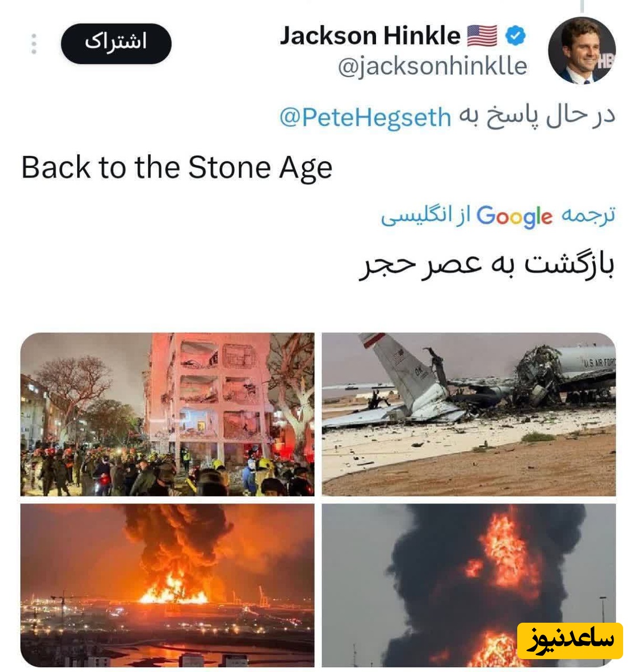Open the damaged building with crowd photo
Screen dimensions: 636x672
pos(168,414)
